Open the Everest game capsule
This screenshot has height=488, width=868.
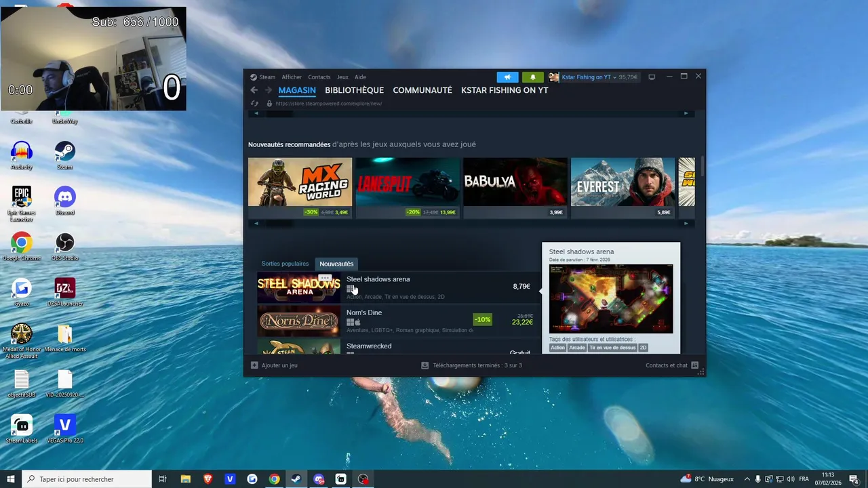(x=623, y=188)
